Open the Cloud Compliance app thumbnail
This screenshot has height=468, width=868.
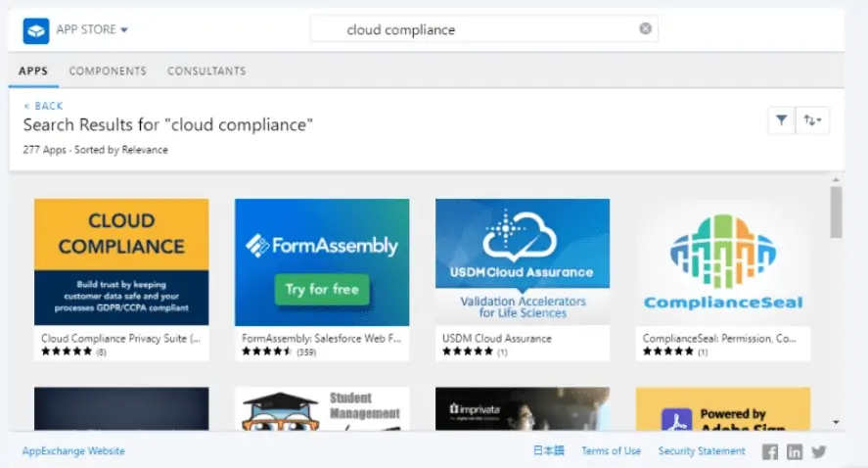pos(121,262)
